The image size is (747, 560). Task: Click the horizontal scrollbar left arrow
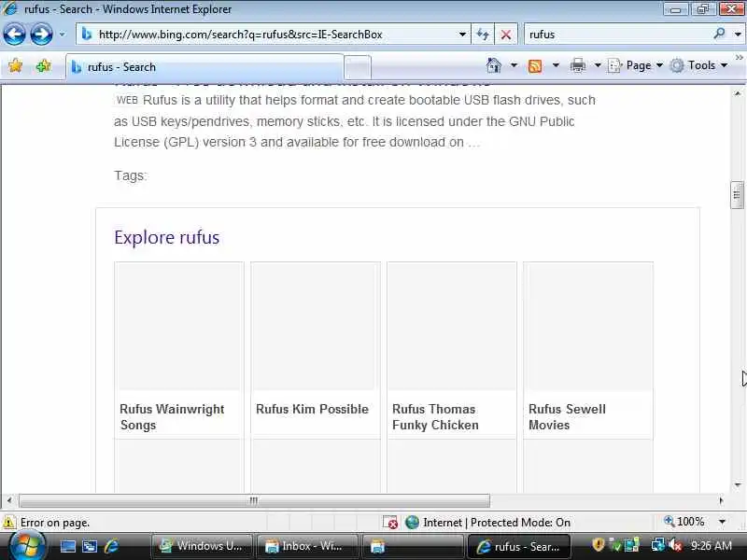point(9,500)
